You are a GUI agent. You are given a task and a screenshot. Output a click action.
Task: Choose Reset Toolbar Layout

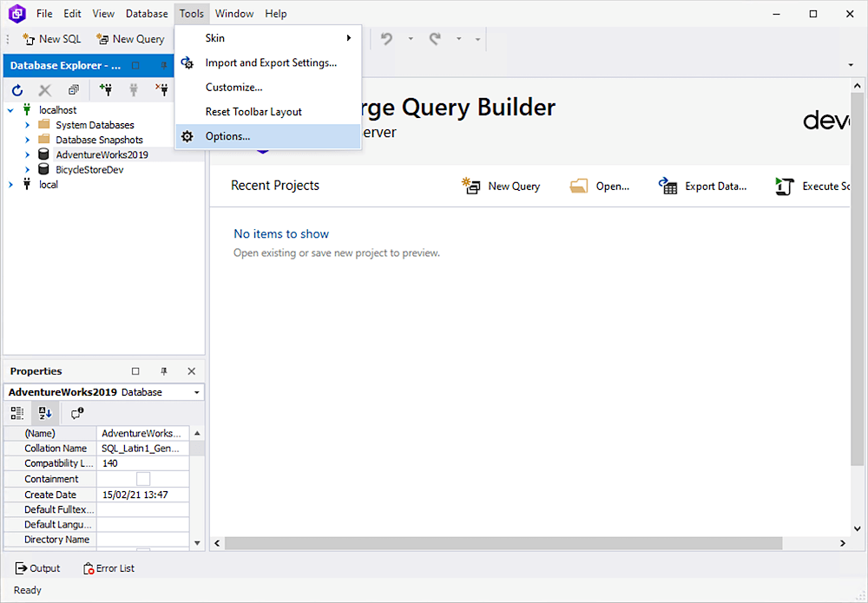tap(268, 111)
